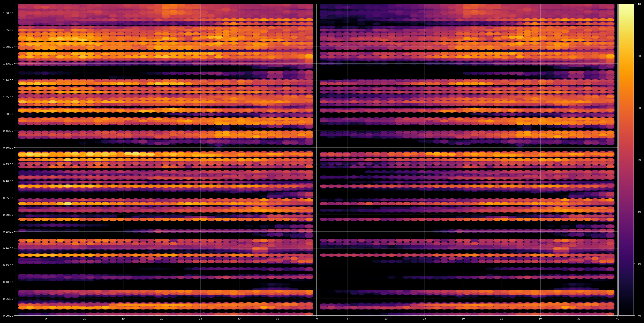Click the 0:00:00 time axis label
The height and width of the screenshot is (323, 644).
[x=8, y=315]
